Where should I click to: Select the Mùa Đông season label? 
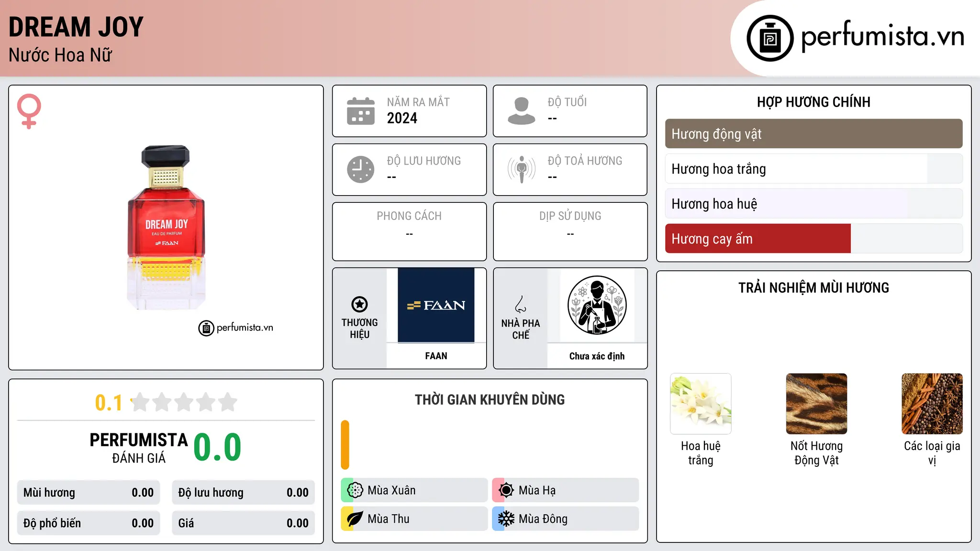pyautogui.click(x=543, y=519)
